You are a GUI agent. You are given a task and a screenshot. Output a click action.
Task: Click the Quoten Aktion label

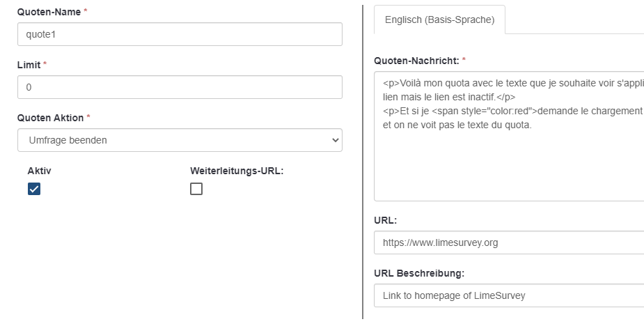pyautogui.click(x=51, y=117)
